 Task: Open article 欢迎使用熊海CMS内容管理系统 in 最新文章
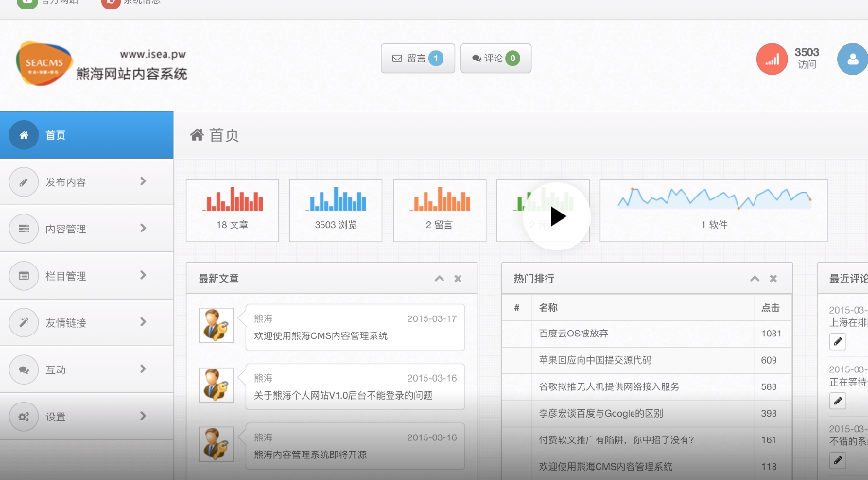pyautogui.click(x=321, y=336)
